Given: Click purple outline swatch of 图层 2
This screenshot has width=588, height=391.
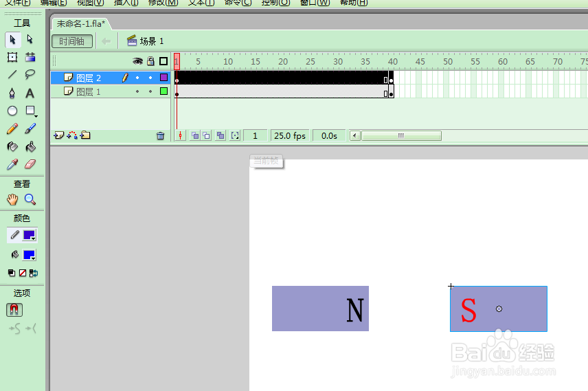Looking at the screenshot, I should pos(164,77).
